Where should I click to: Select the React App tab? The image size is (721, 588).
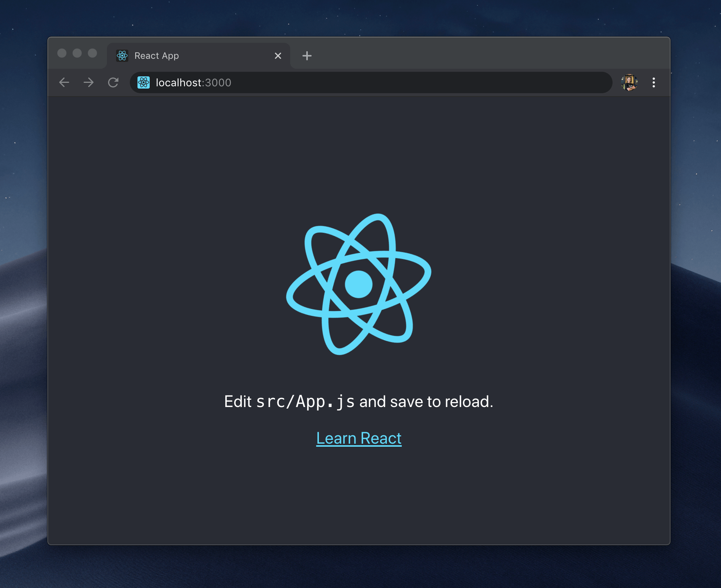199,56
